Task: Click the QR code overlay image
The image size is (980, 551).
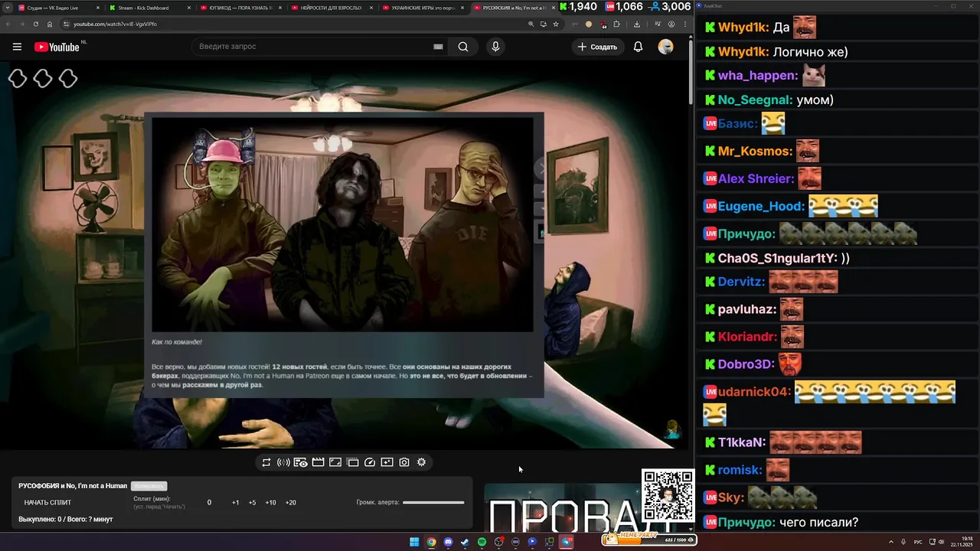Action: [x=668, y=495]
